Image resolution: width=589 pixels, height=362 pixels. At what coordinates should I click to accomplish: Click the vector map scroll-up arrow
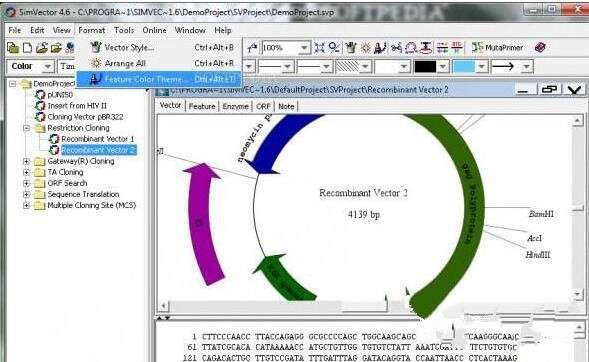[x=577, y=121]
